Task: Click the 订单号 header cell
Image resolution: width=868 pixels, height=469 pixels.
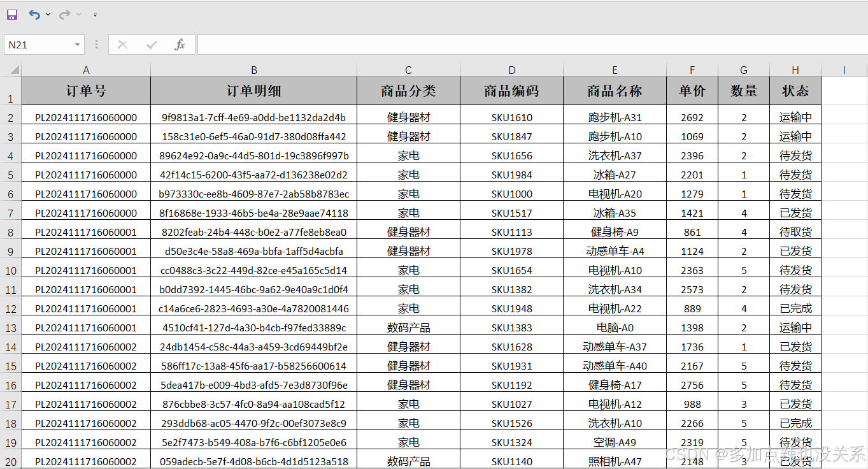Action: click(86, 91)
